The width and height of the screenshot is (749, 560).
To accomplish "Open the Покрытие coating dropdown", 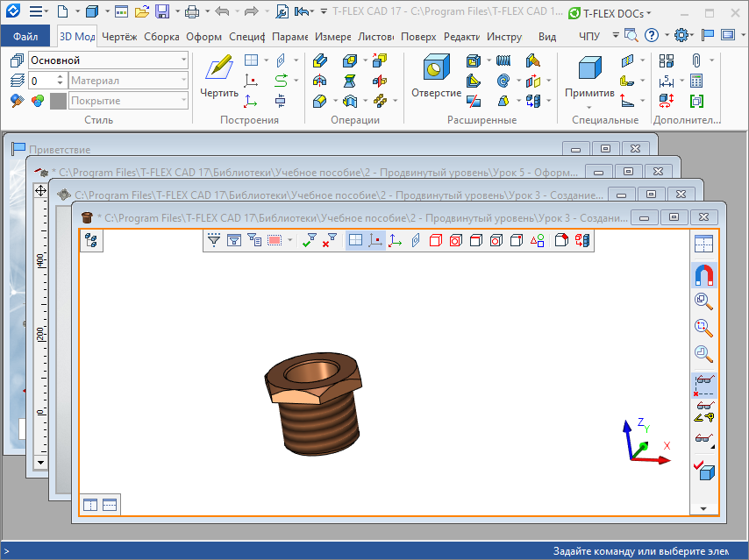I will tap(183, 101).
